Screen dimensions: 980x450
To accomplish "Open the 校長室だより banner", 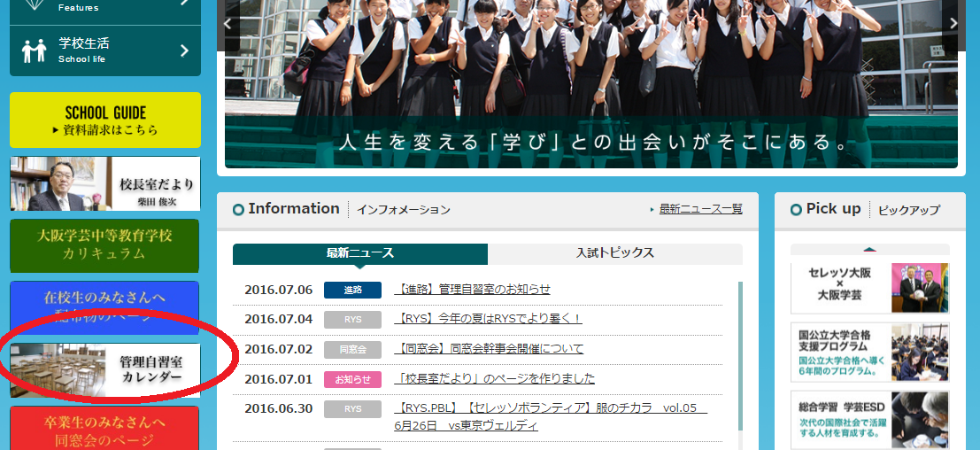I will pos(104,184).
